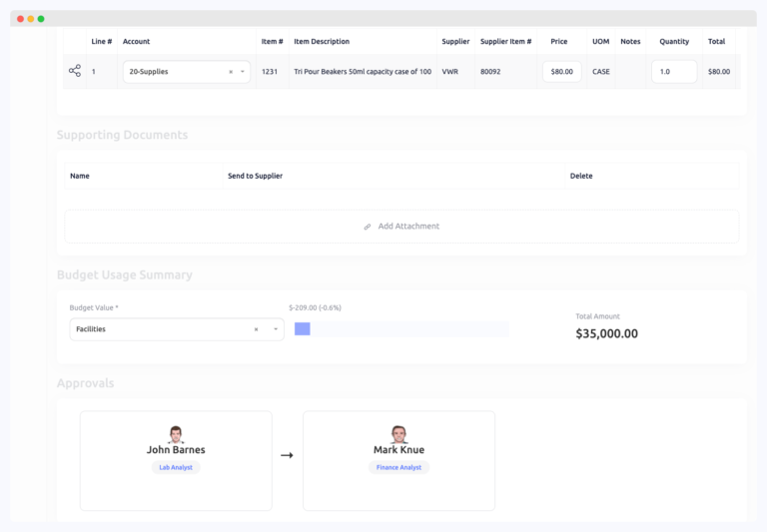The width and height of the screenshot is (767, 532).
Task: Click the Lab Analyst badge
Action: pyautogui.click(x=176, y=467)
